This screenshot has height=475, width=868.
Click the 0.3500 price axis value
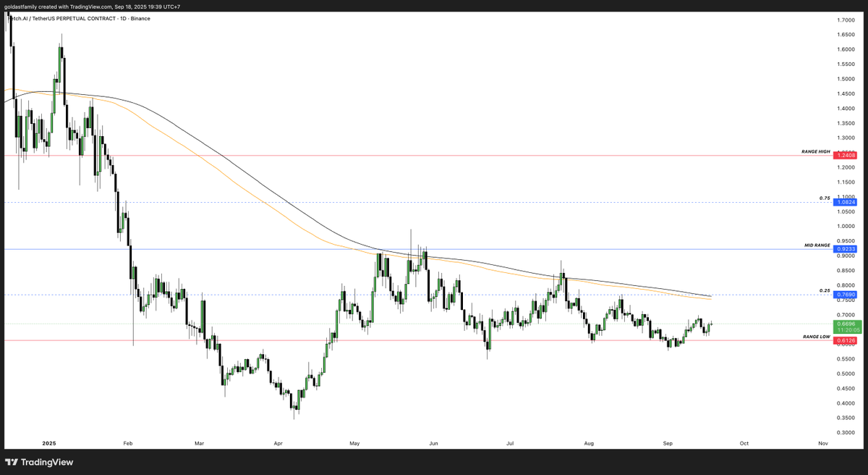pos(846,418)
